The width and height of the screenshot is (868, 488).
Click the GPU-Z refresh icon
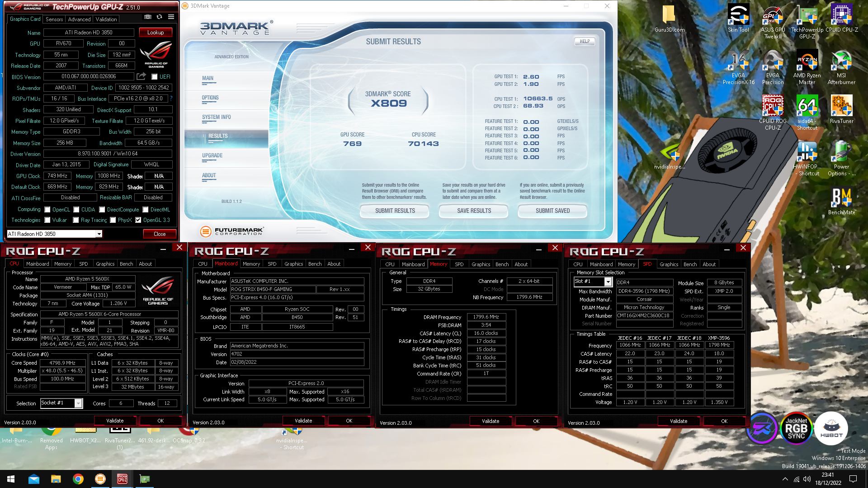(x=159, y=17)
